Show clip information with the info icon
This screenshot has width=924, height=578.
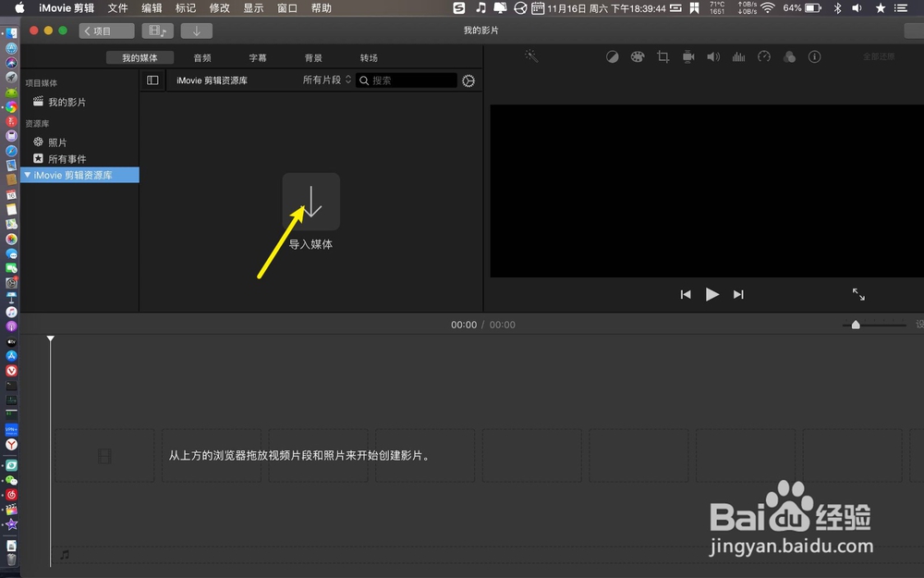pos(814,56)
